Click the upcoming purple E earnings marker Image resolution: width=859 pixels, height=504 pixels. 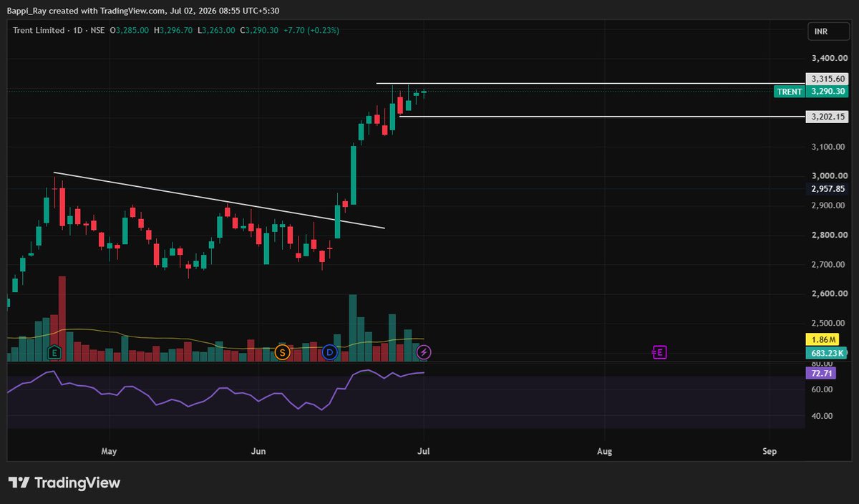click(x=659, y=352)
